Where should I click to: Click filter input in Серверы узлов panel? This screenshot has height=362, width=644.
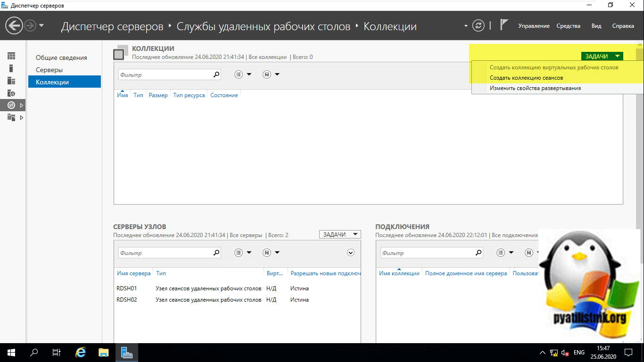(165, 253)
